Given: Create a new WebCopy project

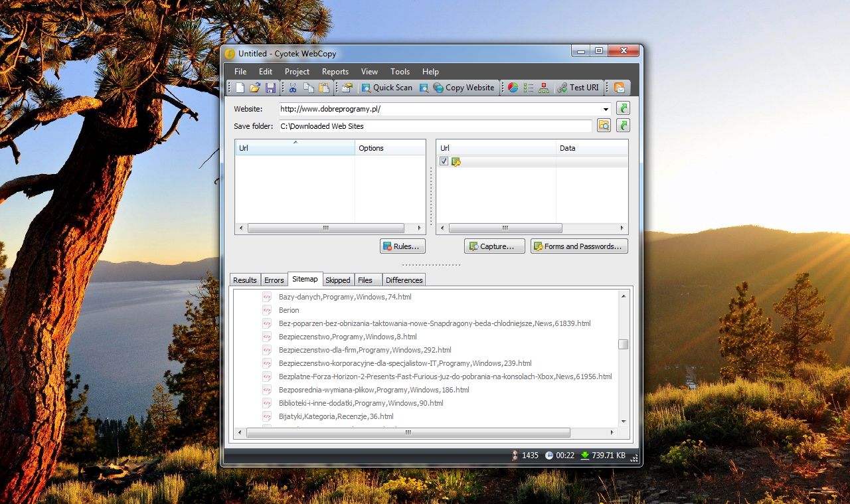Looking at the screenshot, I should coord(240,87).
